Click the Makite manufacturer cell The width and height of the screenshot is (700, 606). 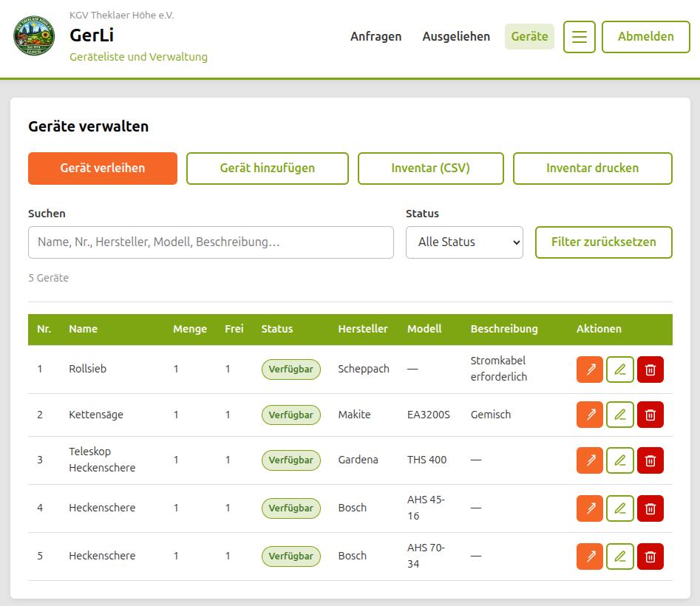tap(355, 415)
